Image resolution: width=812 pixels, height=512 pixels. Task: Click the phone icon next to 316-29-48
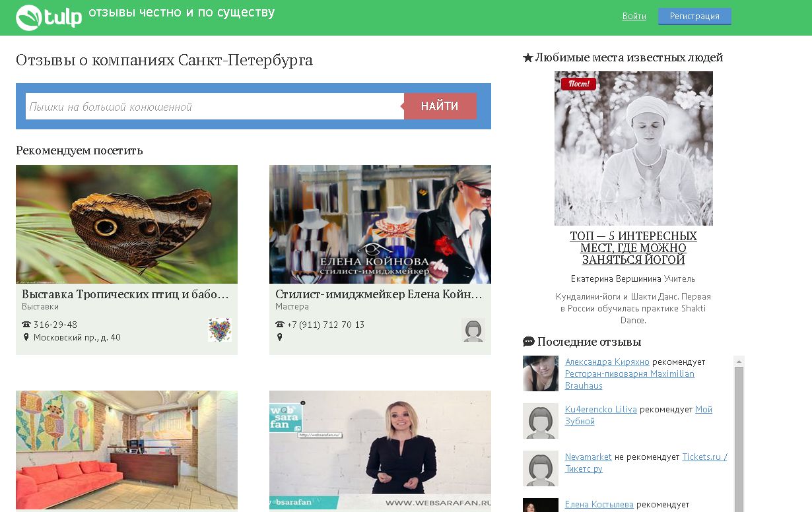(26, 325)
